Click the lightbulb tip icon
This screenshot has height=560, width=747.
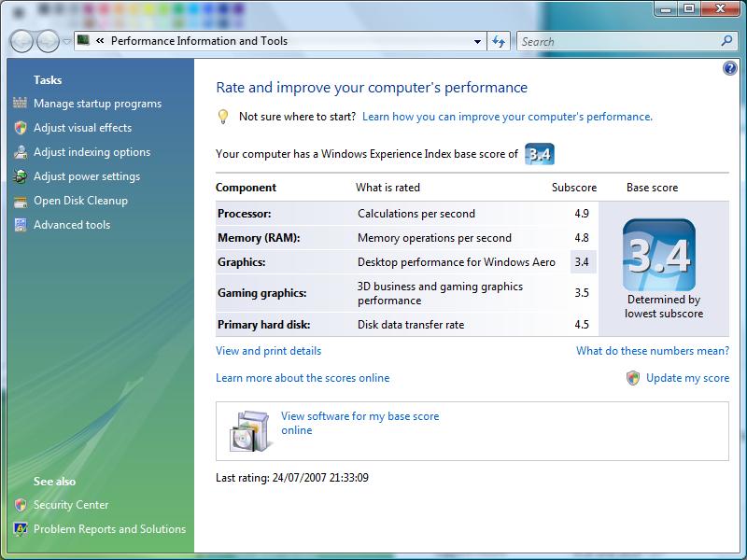tap(223, 117)
